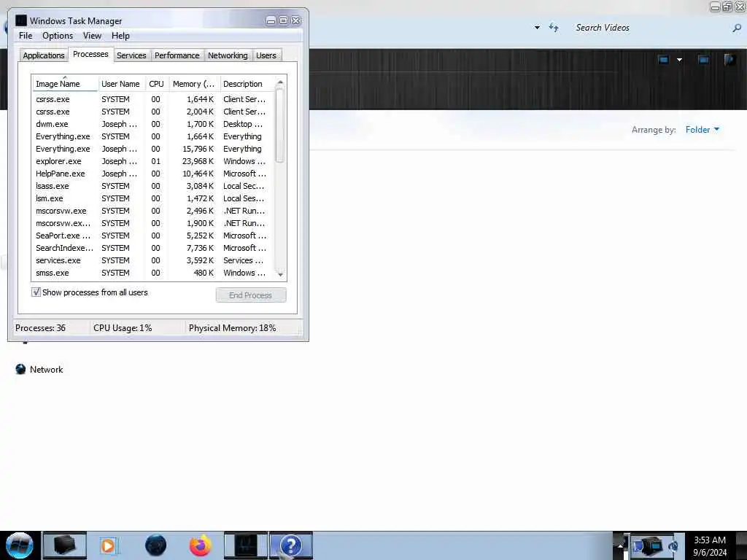
Task: Open the View menu
Action: 92,36
